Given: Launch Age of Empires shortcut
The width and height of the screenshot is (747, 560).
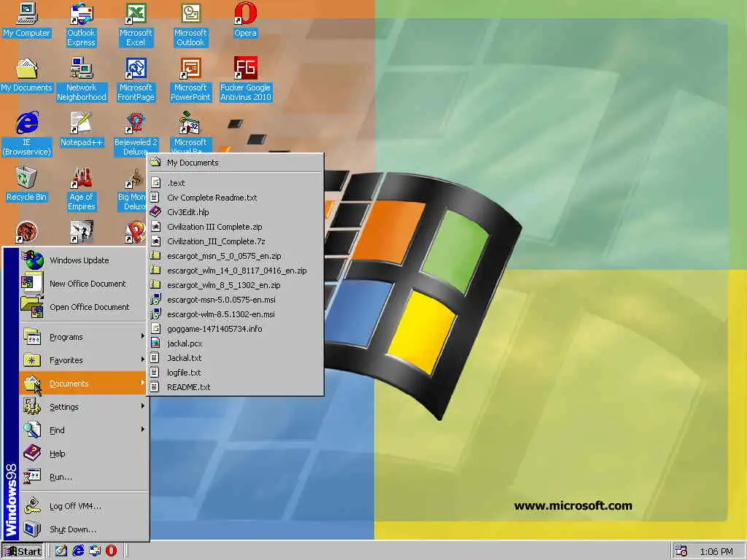Looking at the screenshot, I should click(82, 189).
